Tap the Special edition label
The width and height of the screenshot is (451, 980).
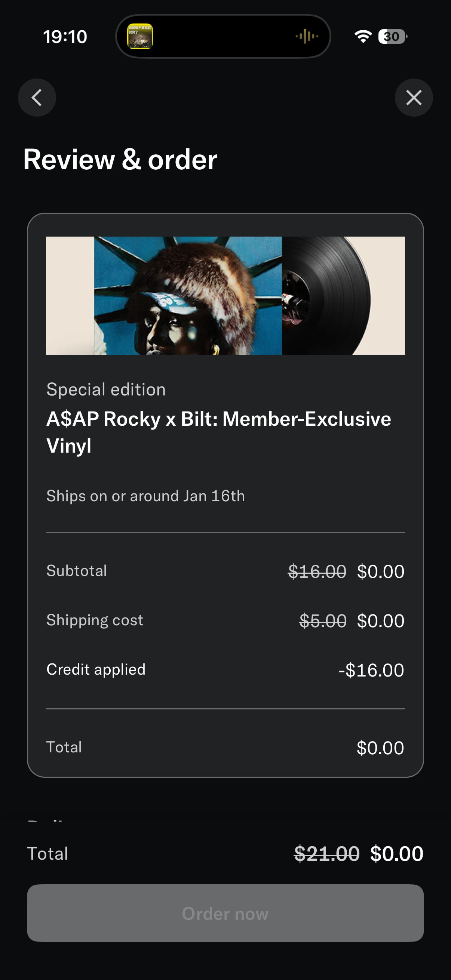click(x=106, y=389)
